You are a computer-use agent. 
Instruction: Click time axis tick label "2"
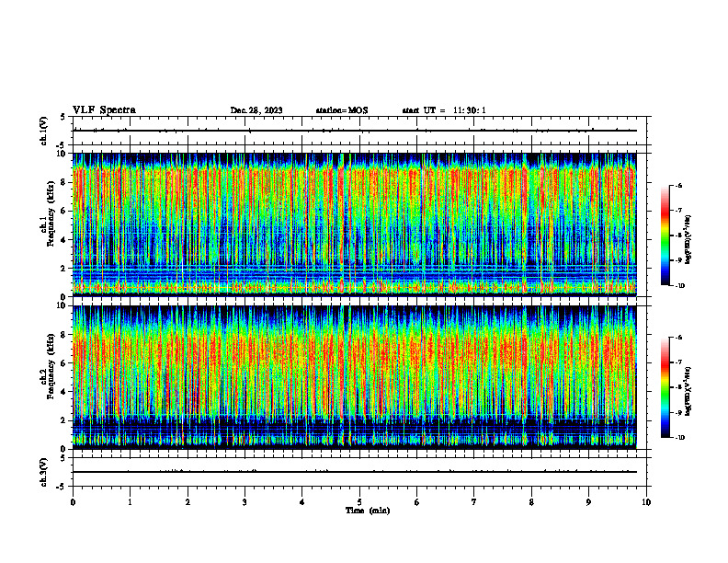(188, 502)
